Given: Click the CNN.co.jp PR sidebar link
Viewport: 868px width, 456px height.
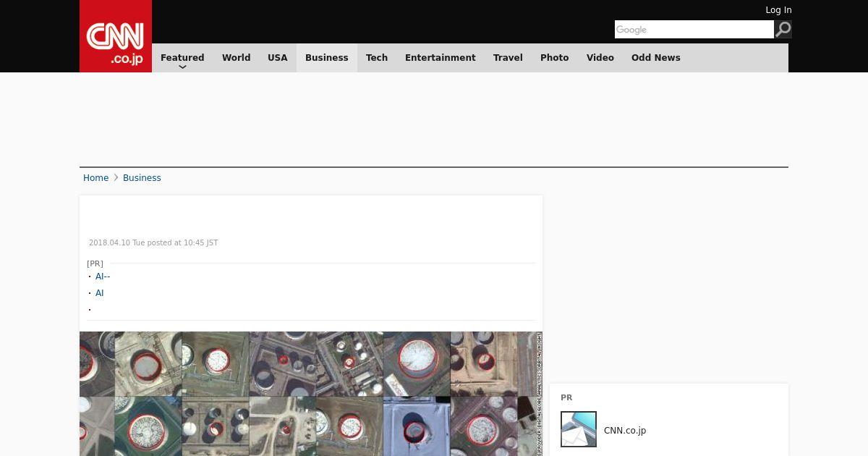Looking at the screenshot, I should pyautogui.click(x=625, y=431).
